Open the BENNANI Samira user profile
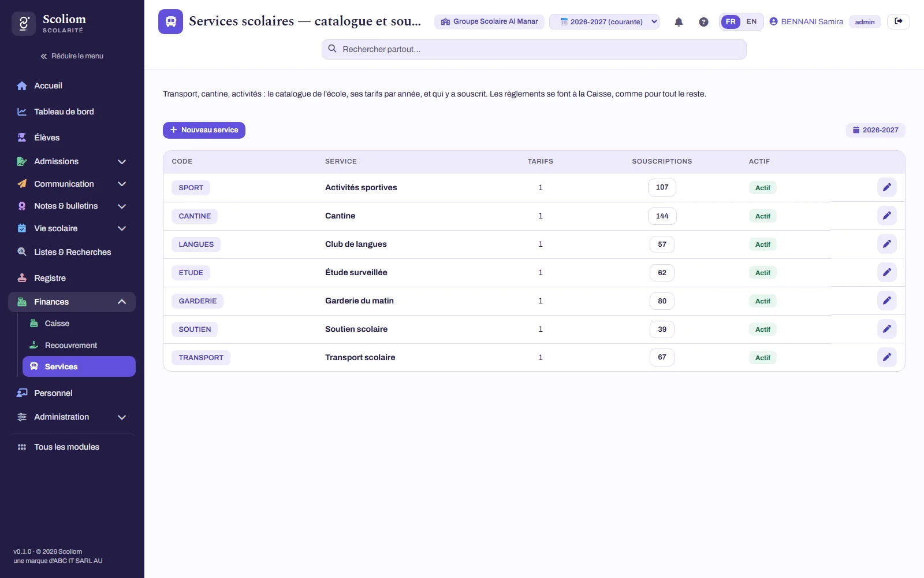The width and height of the screenshot is (924, 578). [806, 21]
